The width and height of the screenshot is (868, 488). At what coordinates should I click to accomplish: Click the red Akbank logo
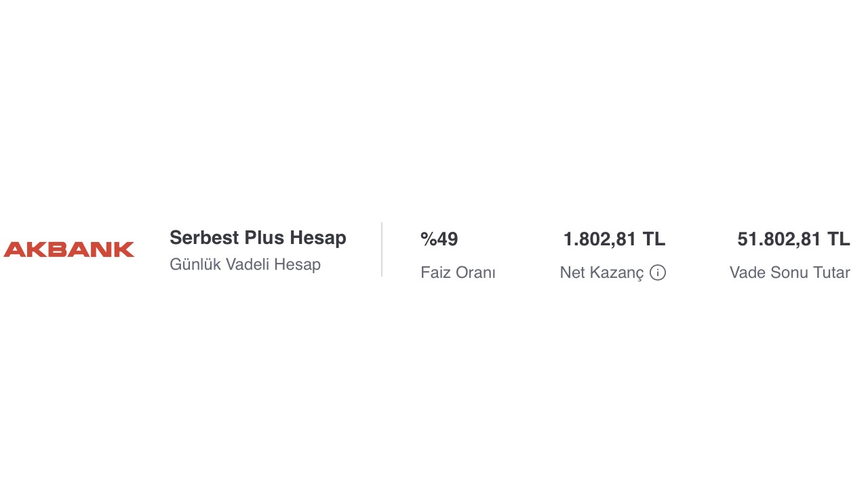point(69,249)
